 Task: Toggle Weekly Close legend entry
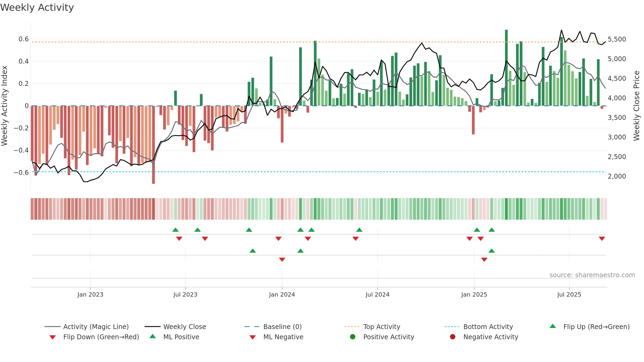[175, 327]
